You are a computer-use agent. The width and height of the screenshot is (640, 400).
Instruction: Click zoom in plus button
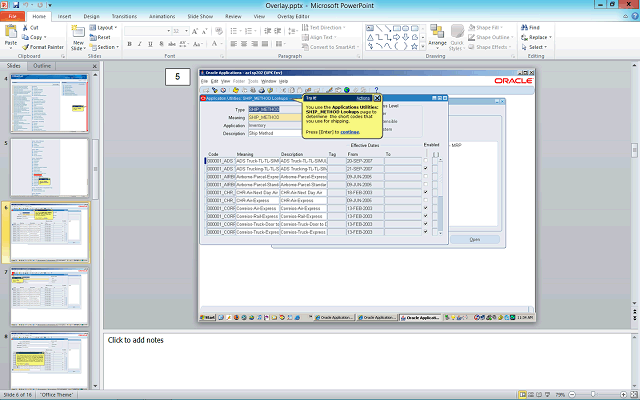pyautogui.click(x=623, y=395)
